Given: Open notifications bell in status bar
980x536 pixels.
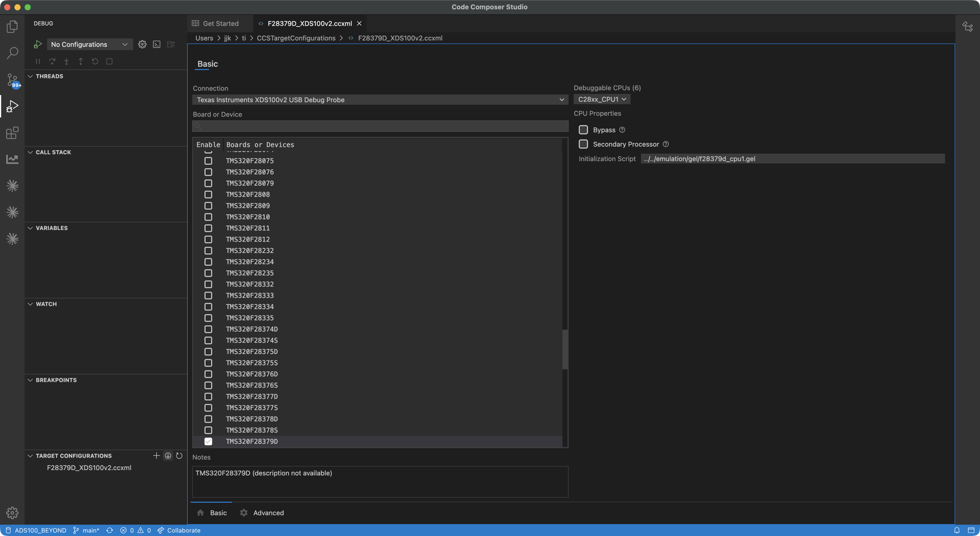Looking at the screenshot, I should click(957, 530).
